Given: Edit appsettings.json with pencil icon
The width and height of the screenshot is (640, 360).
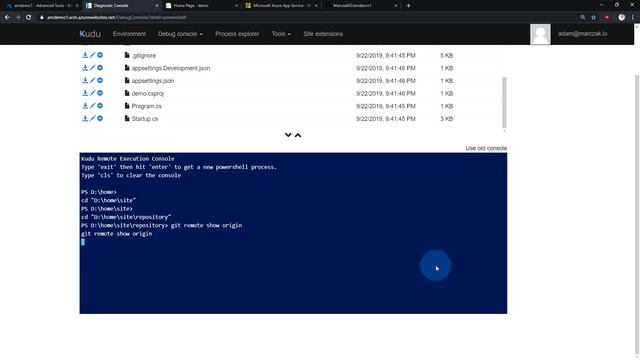Looking at the screenshot, I should pyautogui.click(x=92, y=80).
